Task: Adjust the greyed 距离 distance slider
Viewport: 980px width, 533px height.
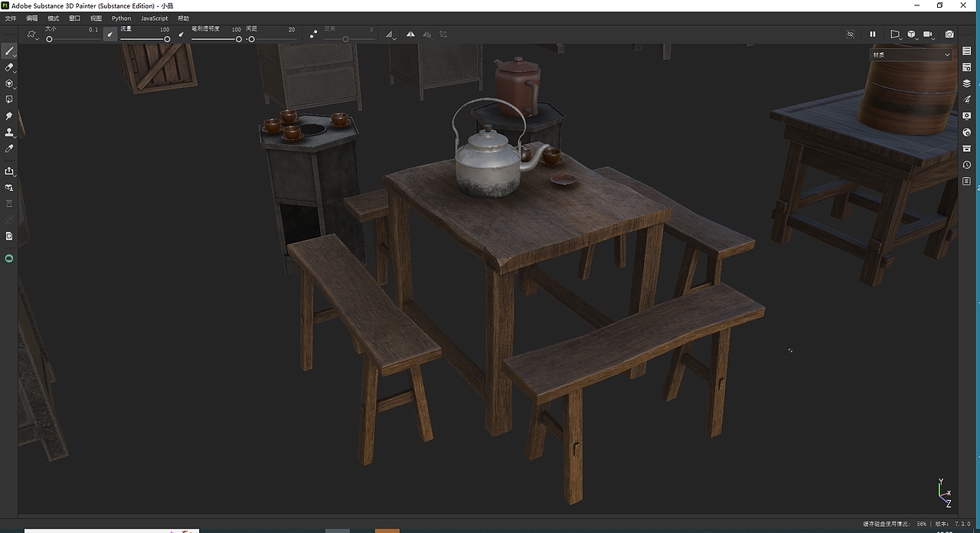Action: pyautogui.click(x=349, y=39)
